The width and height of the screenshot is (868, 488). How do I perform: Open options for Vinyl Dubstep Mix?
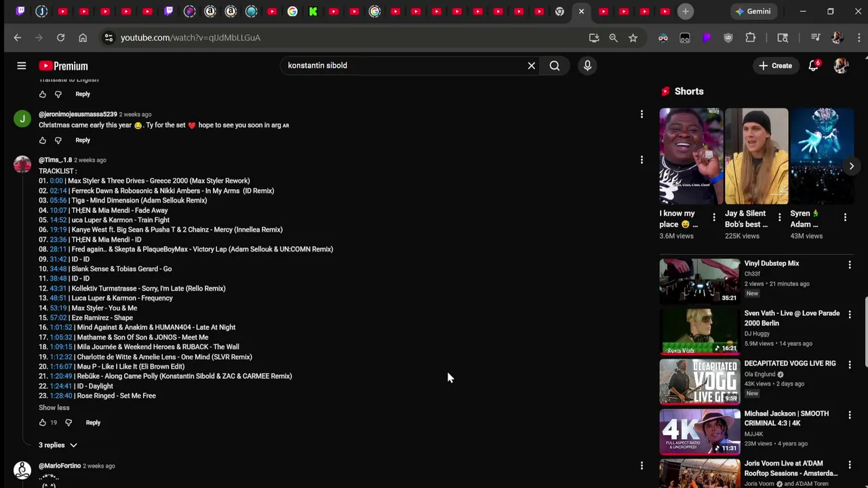coord(850,266)
